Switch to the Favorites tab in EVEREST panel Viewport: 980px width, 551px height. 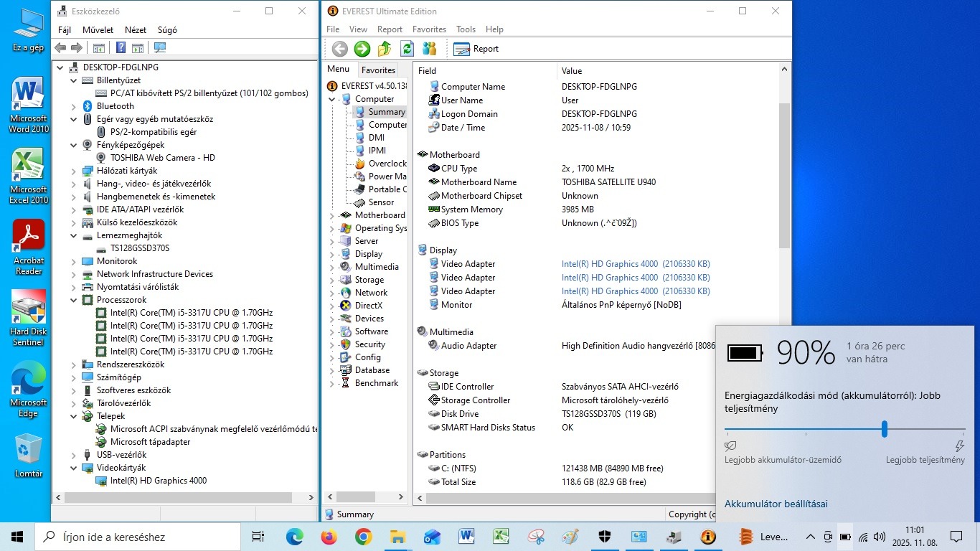point(378,70)
